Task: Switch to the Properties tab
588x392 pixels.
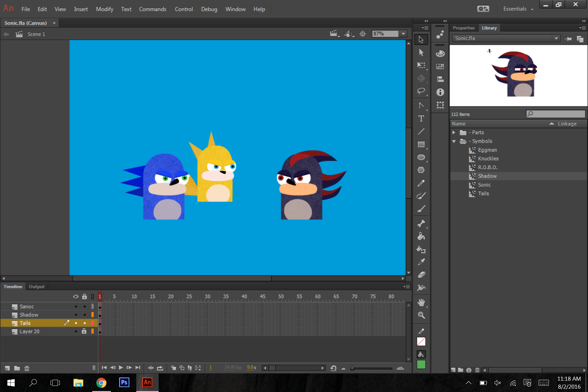Action: click(464, 28)
